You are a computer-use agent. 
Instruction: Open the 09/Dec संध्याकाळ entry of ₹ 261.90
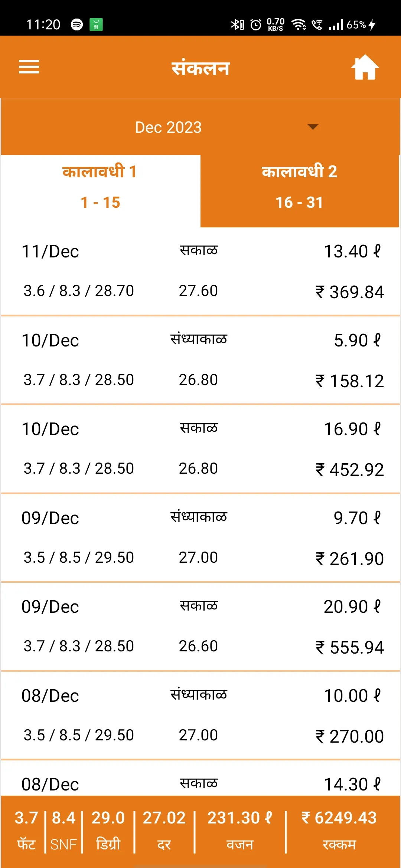(x=200, y=538)
